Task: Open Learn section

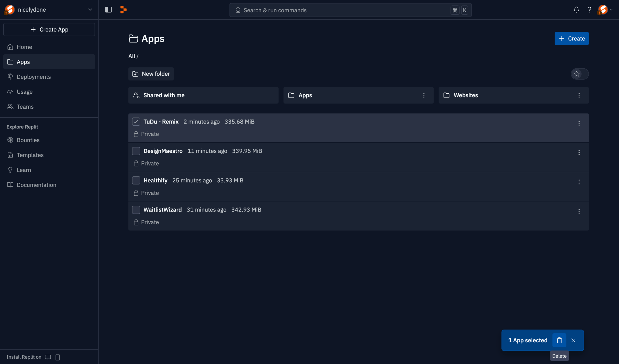Action: coord(49,170)
